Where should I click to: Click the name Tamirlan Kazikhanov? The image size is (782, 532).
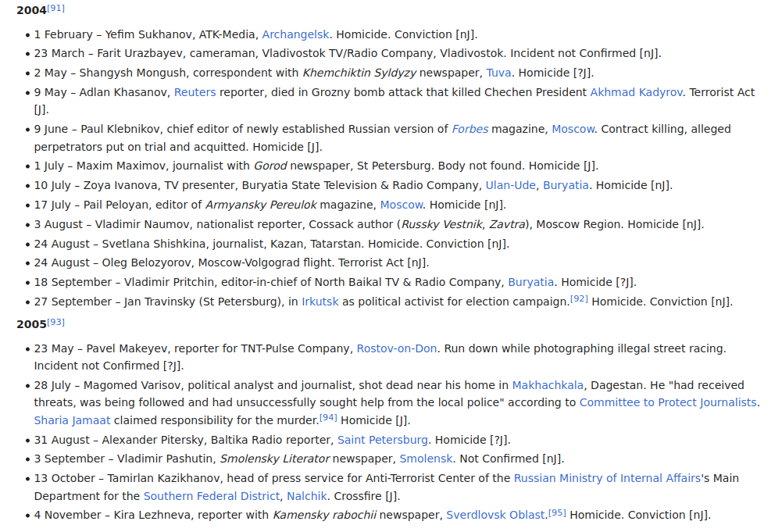click(x=163, y=478)
